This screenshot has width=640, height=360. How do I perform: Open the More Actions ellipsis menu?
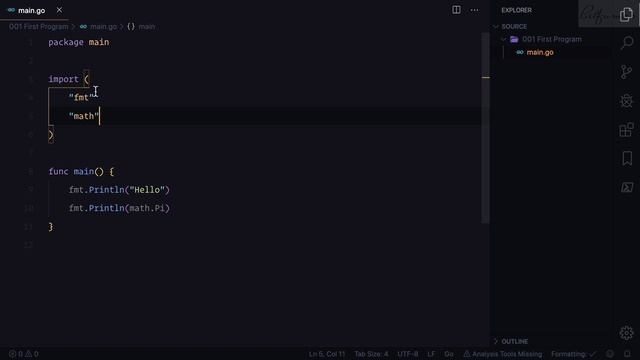click(474, 10)
